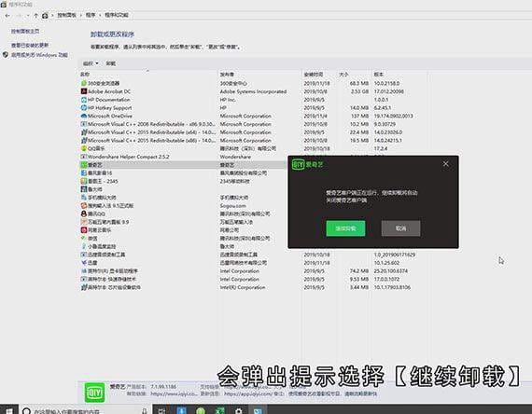Click the Adobe Systems Incorporated publisher cell

pos(253,91)
